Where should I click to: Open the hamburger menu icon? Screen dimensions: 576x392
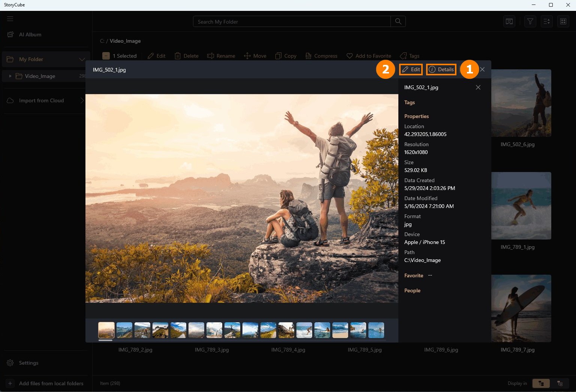(10, 19)
